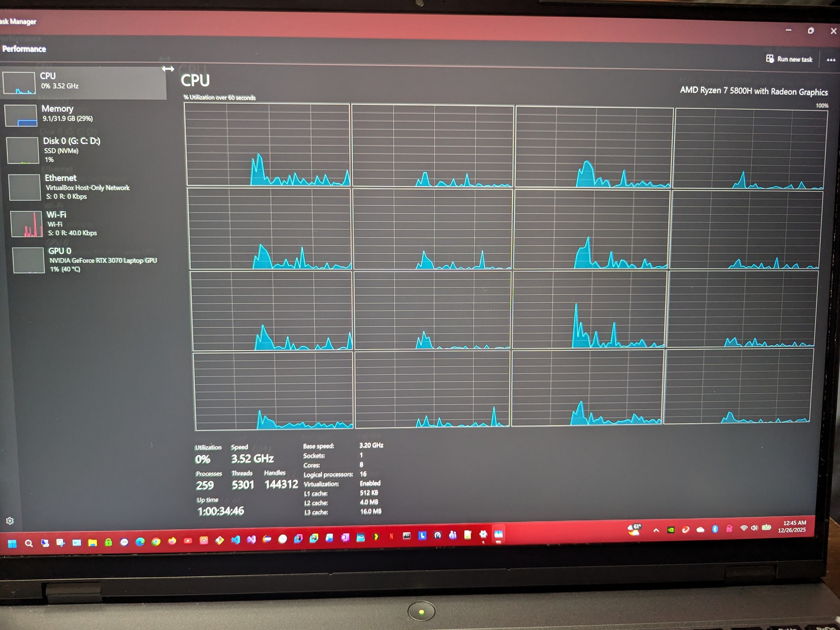This screenshot has width=840, height=630.
Task: Click the Handles 144312 value
Action: (x=281, y=484)
